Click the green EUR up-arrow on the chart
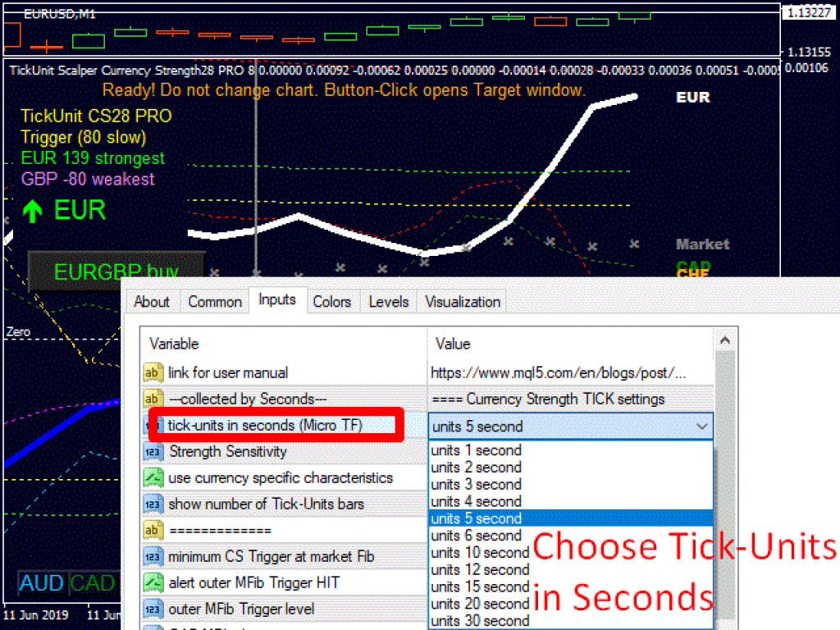This screenshot has height=630, width=840. [x=32, y=210]
